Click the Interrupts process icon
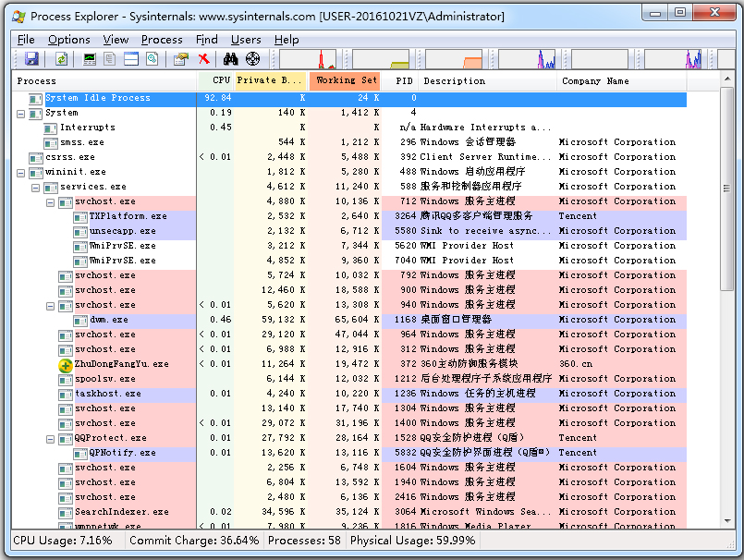Viewport: 744px width, 560px height. click(51, 128)
